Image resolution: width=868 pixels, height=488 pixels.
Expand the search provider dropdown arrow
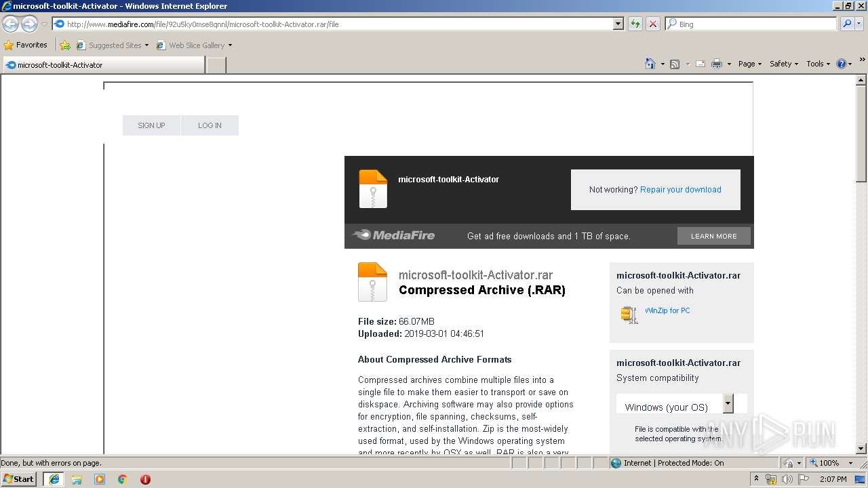[x=861, y=24]
